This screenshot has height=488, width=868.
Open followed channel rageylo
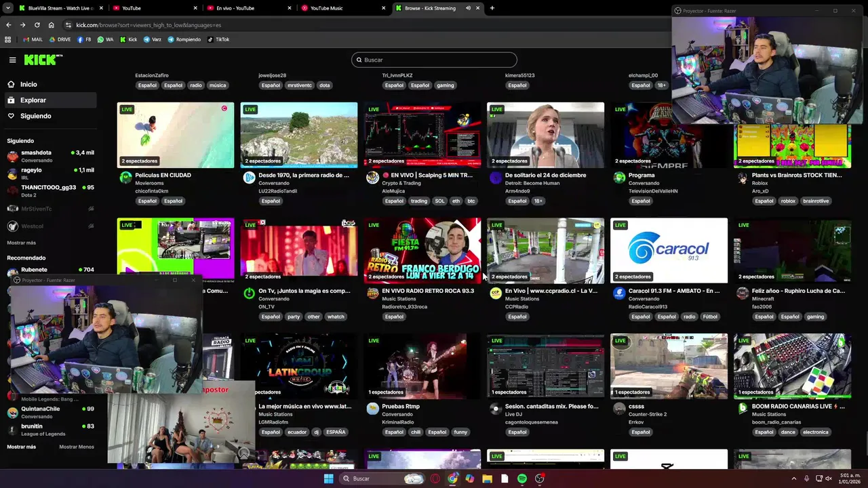(50, 174)
